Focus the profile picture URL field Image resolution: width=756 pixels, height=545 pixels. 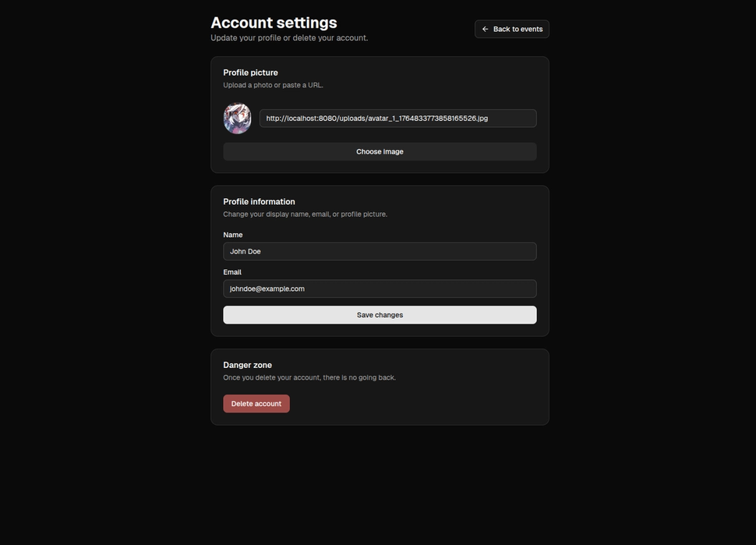397,119
